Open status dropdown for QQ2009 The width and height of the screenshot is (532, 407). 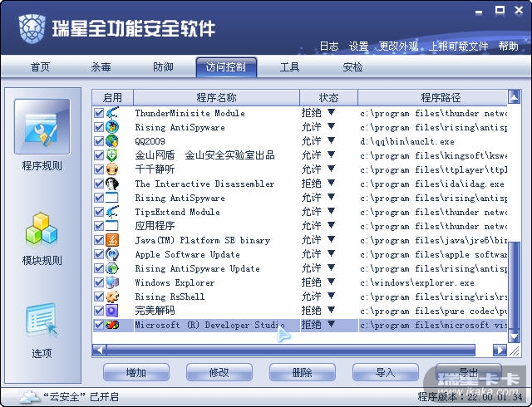[x=331, y=140]
